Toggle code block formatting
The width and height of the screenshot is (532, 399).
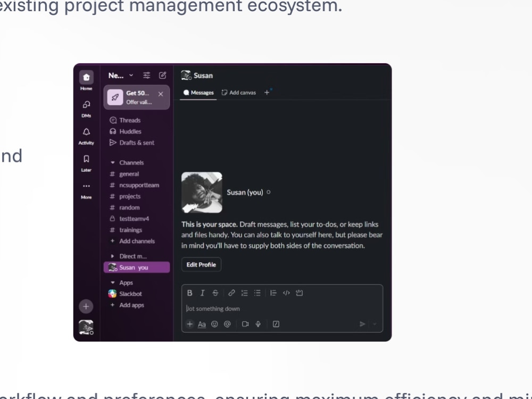point(299,293)
